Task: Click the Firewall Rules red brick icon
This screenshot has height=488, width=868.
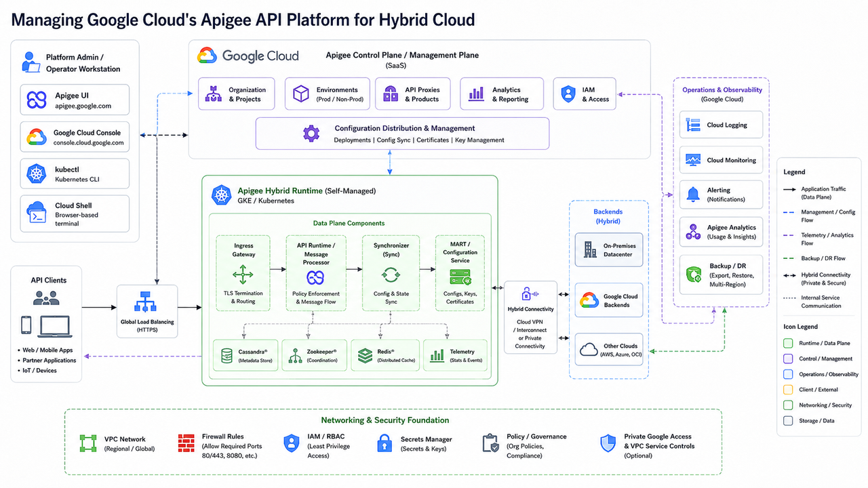Action: [186, 443]
